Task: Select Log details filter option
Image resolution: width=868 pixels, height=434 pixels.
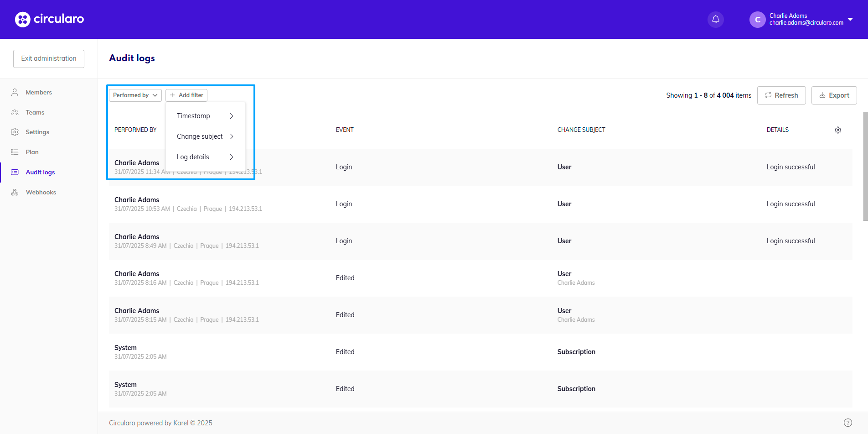Action: (205, 157)
